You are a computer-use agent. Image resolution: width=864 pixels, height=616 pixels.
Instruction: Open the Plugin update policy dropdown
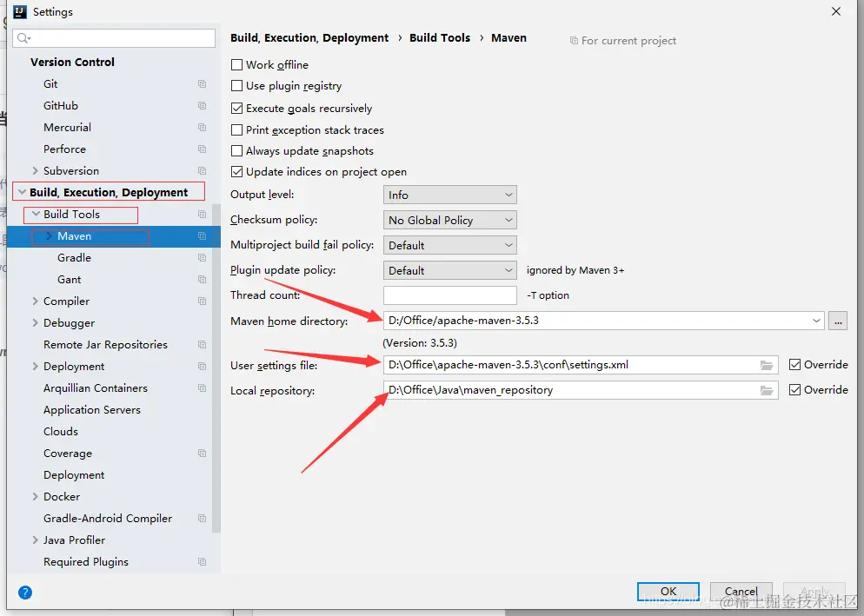[x=449, y=270]
